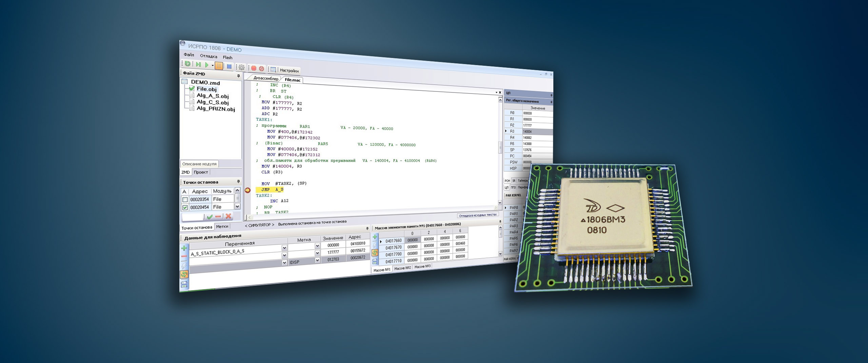Open the dropdown arrow next to run button
868x363 pixels.
click(x=213, y=65)
